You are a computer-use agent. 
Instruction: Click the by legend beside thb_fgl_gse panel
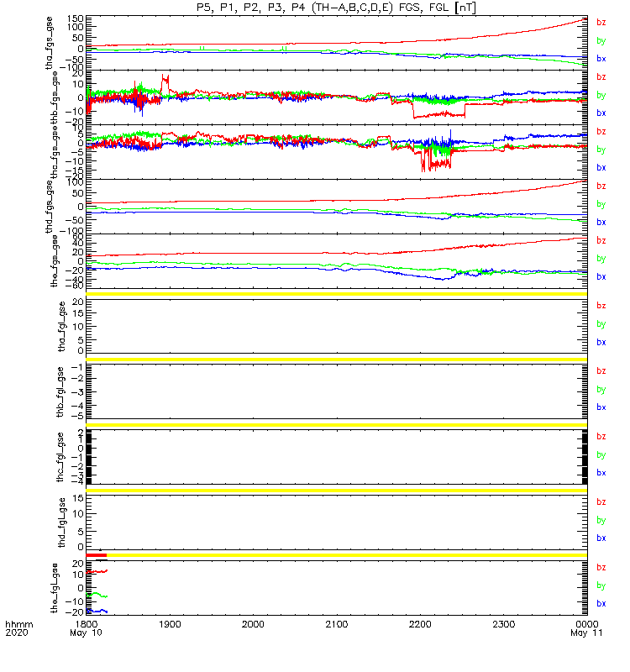coord(601,390)
